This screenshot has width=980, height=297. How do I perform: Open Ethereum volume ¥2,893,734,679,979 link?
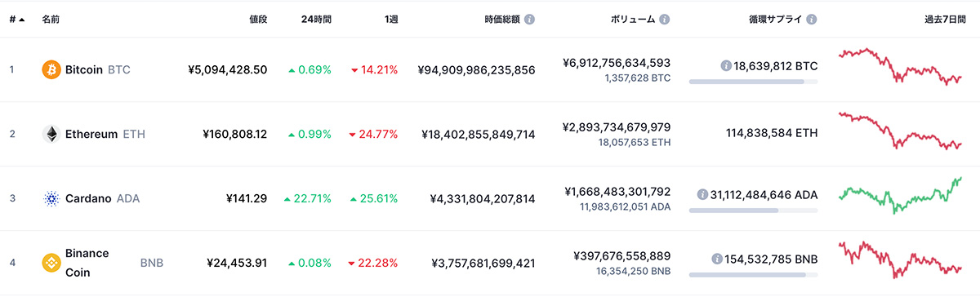(617, 127)
